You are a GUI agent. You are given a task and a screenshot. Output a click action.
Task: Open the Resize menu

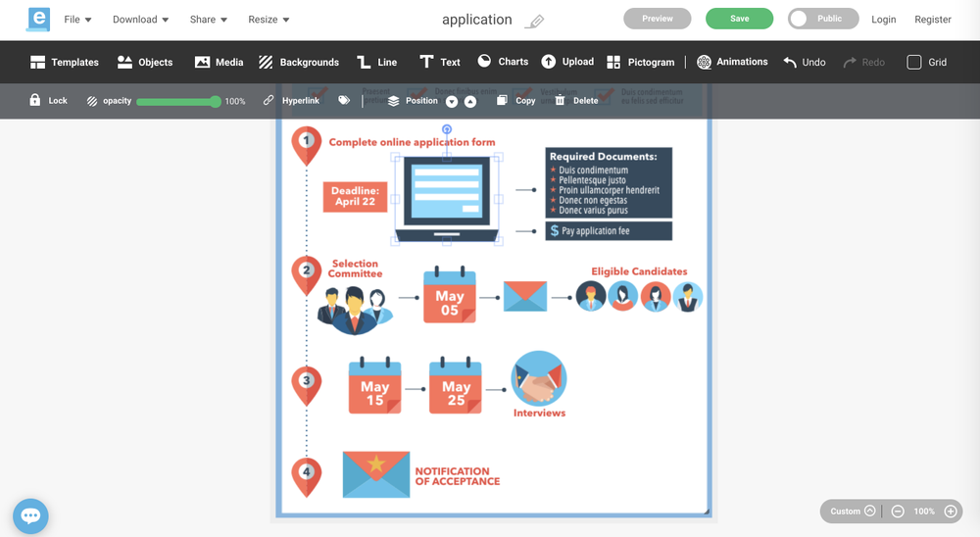tap(269, 20)
